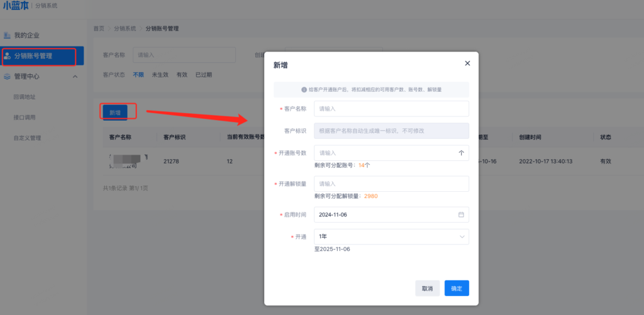Viewport: 644px width, 315px height.
Task: Click the 分销账号管理 user icon
Action: [x=8, y=56]
